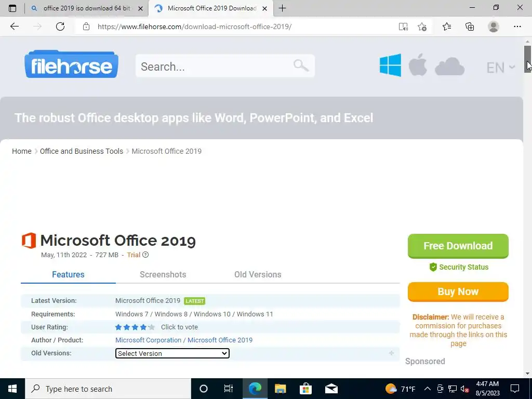Open Office and Business Tools breadcrumb
Viewport: 532px width, 399px height.
(x=82, y=151)
